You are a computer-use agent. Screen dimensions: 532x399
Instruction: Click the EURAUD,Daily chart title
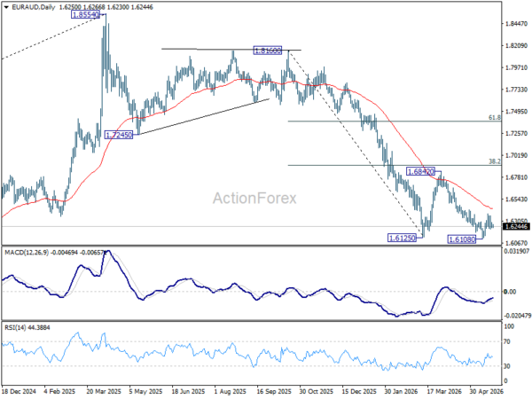34,7
